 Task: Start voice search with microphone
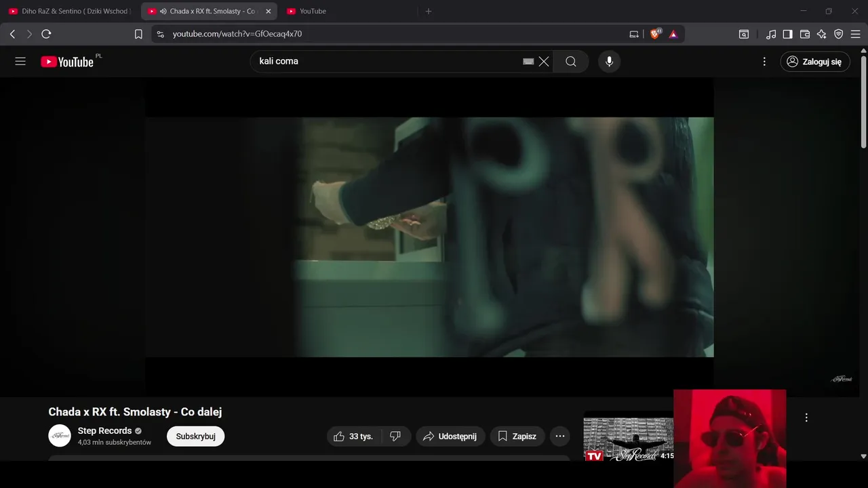pyautogui.click(x=609, y=62)
